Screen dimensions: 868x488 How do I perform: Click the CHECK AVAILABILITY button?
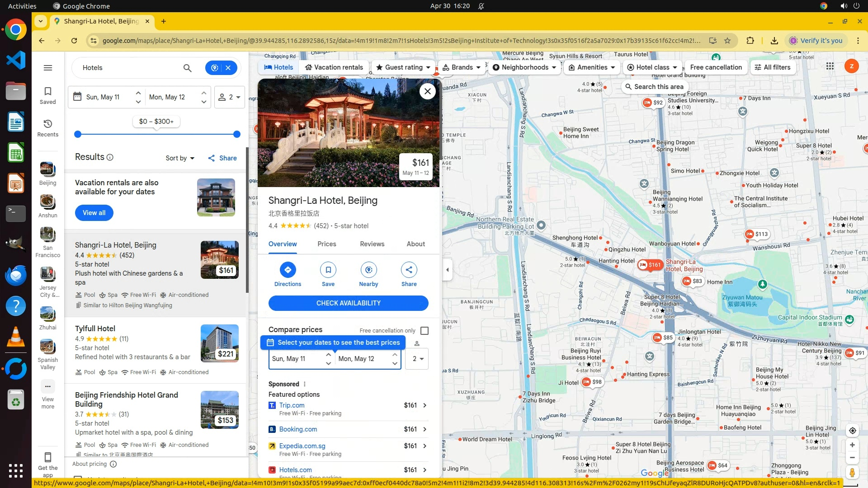pyautogui.click(x=348, y=303)
